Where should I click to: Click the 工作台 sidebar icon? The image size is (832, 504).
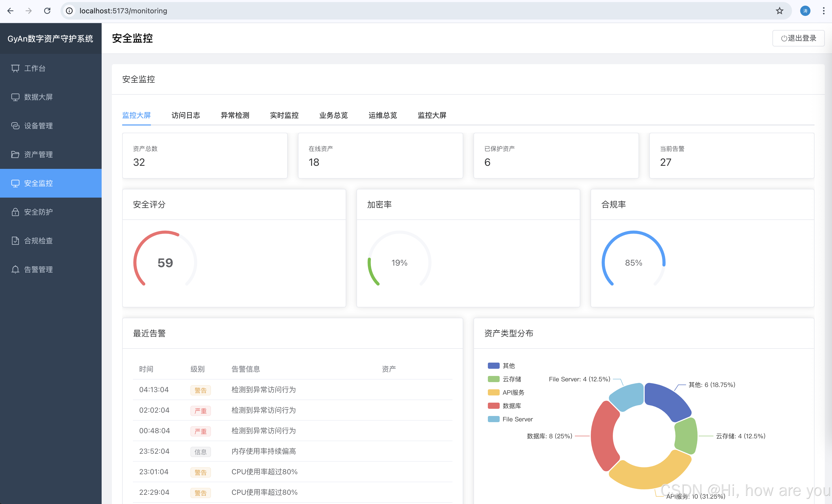[15, 69]
